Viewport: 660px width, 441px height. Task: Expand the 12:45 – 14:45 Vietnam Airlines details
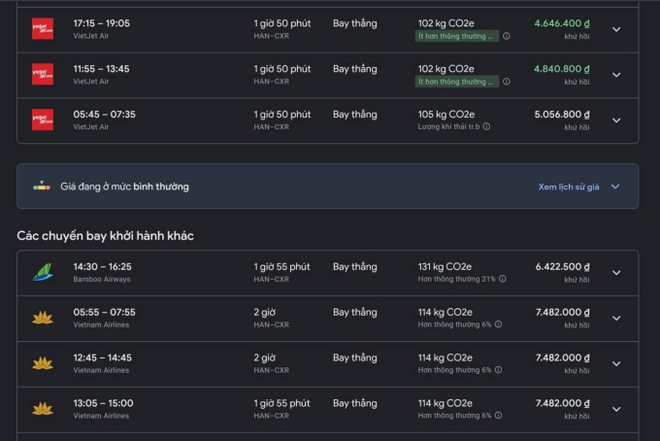(616, 364)
